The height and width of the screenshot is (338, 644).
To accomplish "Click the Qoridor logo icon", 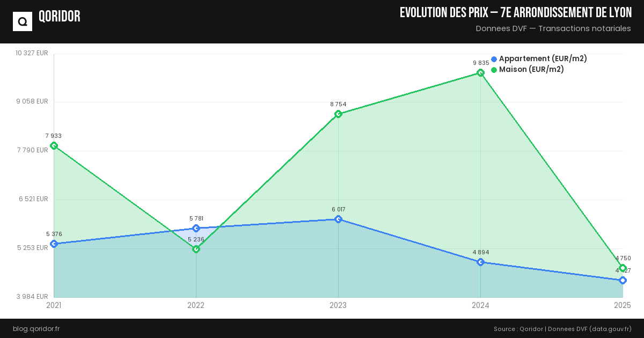I will (x=23, y=21).
